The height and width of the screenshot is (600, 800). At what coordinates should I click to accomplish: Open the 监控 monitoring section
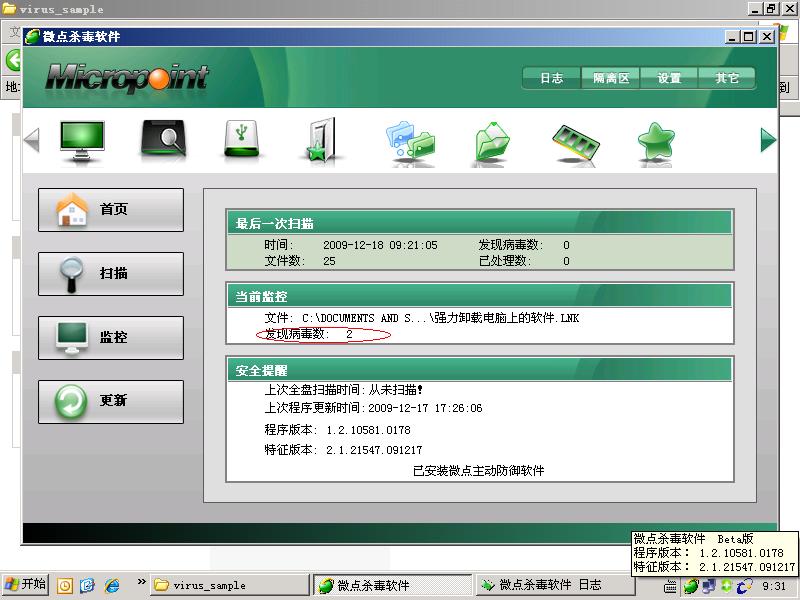[x=111, y=338]
